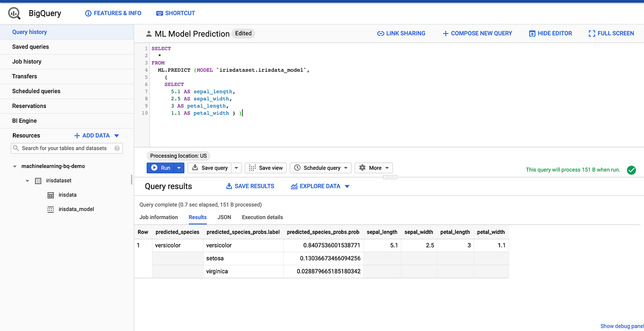Click the LINK SHARING chain icon

(x=380, y=33)
